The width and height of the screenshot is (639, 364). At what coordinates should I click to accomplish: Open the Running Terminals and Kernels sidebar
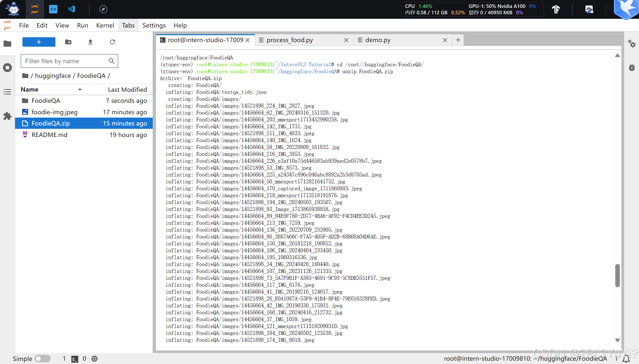point(7,68)
